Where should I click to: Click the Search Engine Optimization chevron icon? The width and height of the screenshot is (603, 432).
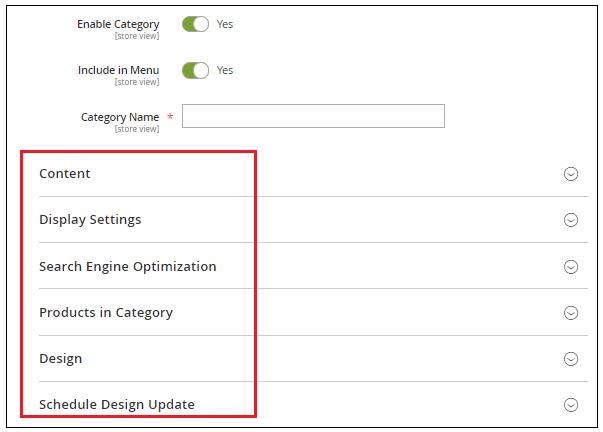coord(571,267)
